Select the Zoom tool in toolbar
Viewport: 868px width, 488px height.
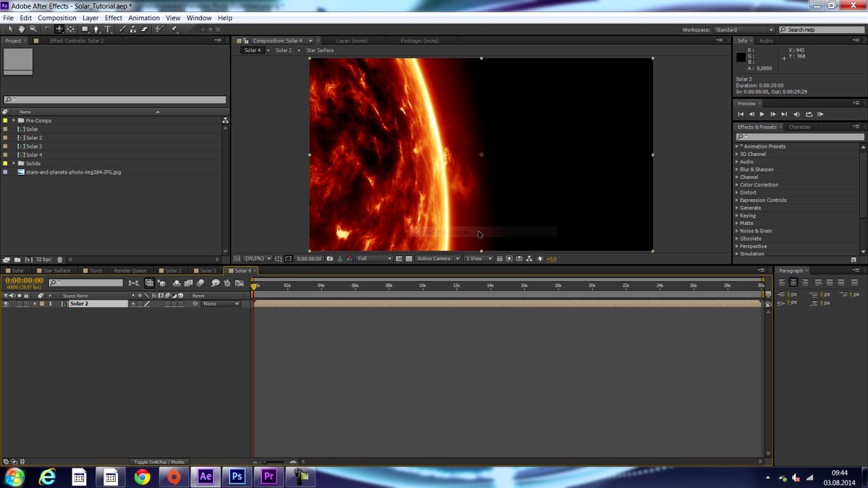(x=33, y=29)
